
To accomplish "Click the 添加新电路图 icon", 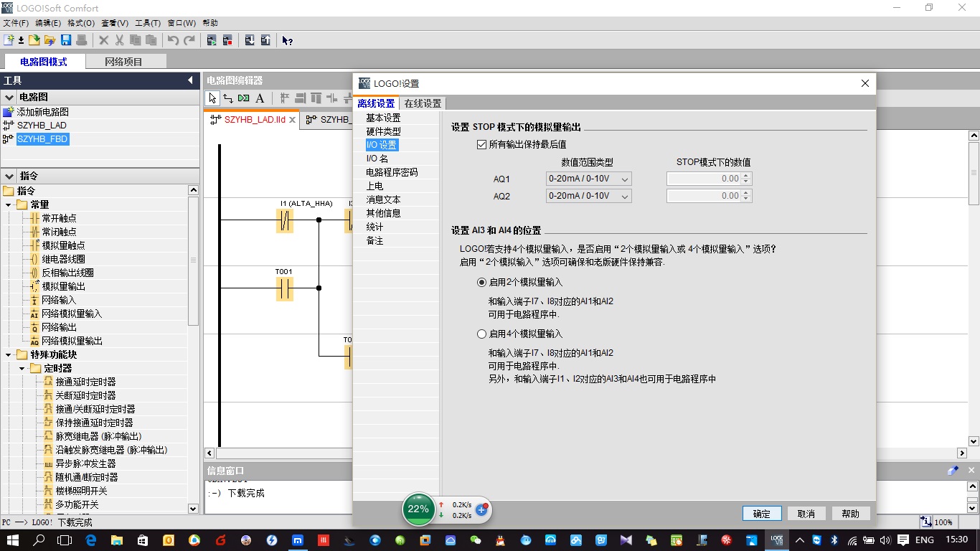I will point(9,112).
